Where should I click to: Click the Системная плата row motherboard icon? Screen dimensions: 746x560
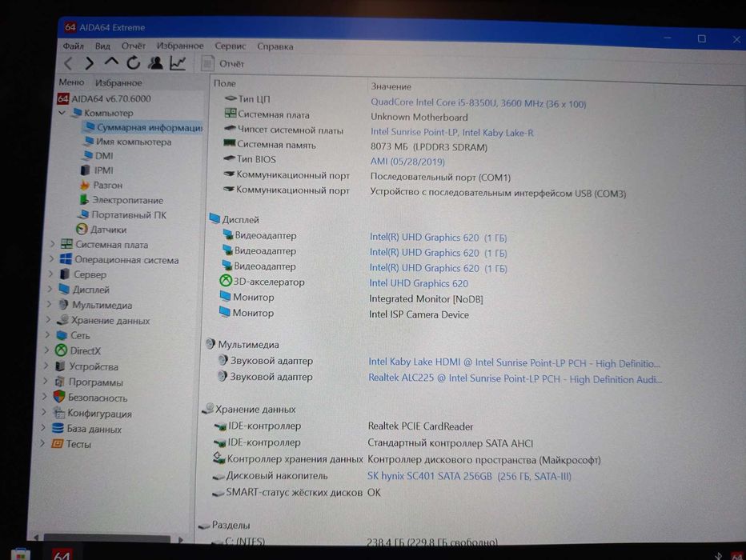[x=231, y=113]
